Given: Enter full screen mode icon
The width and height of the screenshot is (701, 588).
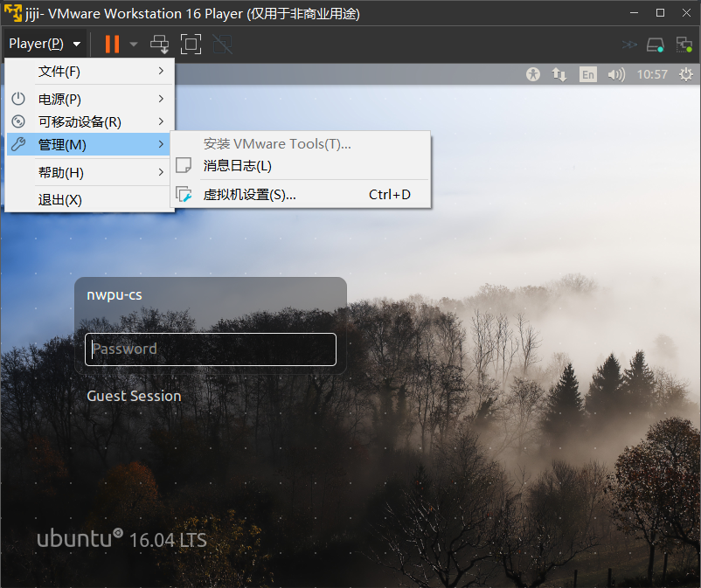Looking at the screenshot, I should (191, 44).
